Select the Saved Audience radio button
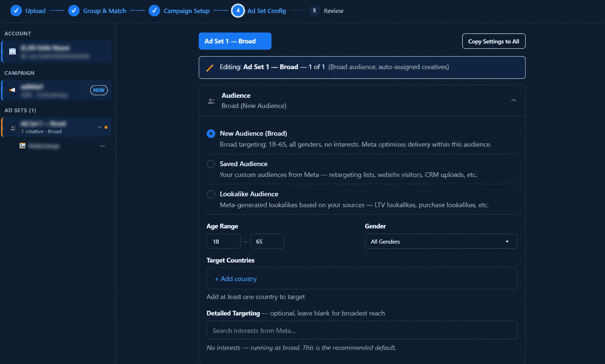The image size is (605, 364). click(211, 164)
